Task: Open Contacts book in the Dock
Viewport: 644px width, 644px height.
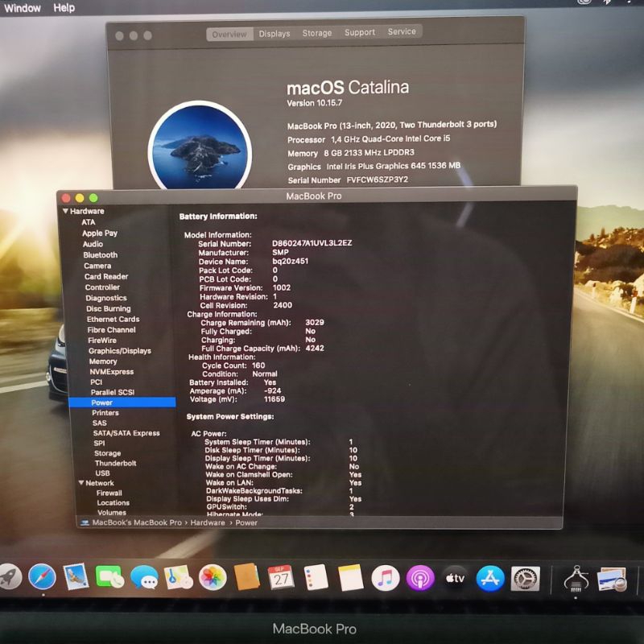Action: 247,576
